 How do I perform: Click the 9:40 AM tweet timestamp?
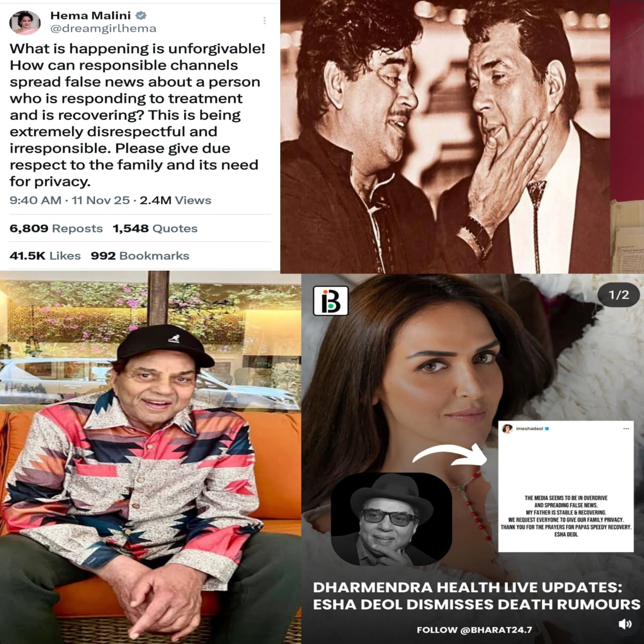(x=35, y=200)
